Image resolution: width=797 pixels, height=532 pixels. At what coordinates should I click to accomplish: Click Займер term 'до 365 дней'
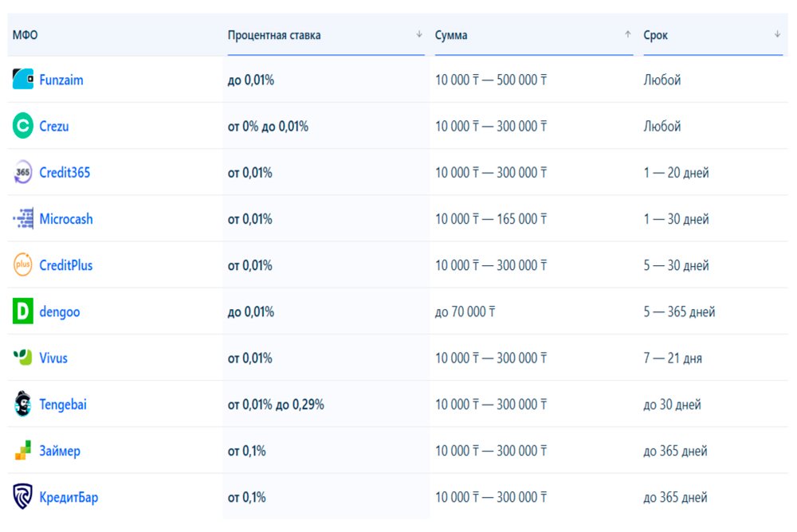675,451
